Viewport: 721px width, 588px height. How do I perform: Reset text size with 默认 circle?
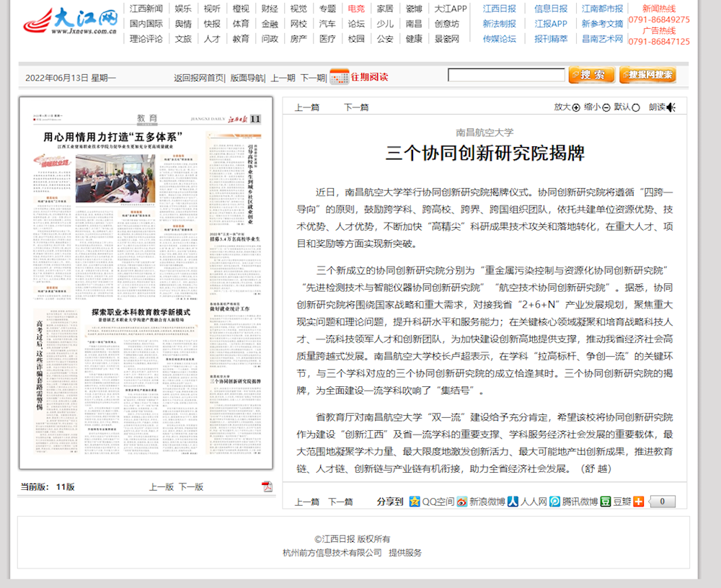[635, 107]
